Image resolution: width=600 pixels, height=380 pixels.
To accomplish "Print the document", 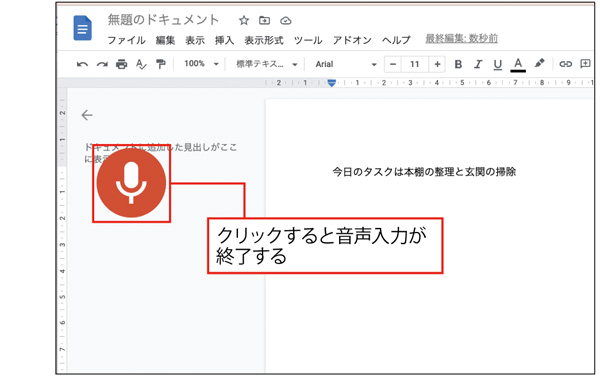I will [x=122, y=64].
